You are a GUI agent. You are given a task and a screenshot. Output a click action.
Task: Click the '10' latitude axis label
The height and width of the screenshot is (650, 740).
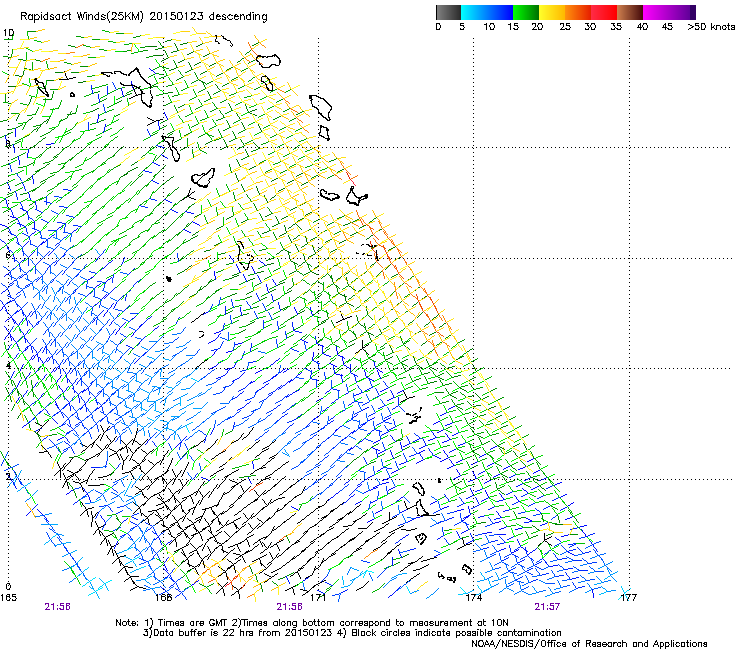8,33
